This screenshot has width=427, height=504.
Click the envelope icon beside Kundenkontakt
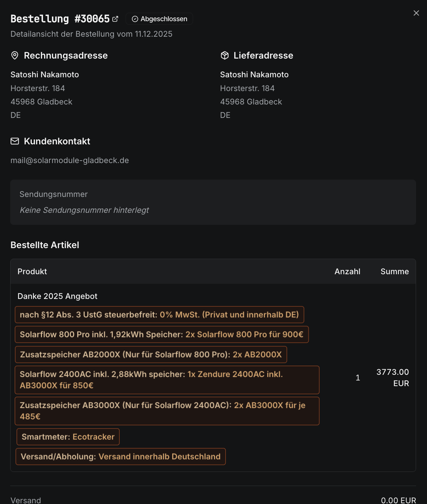[x=15, y=141]
